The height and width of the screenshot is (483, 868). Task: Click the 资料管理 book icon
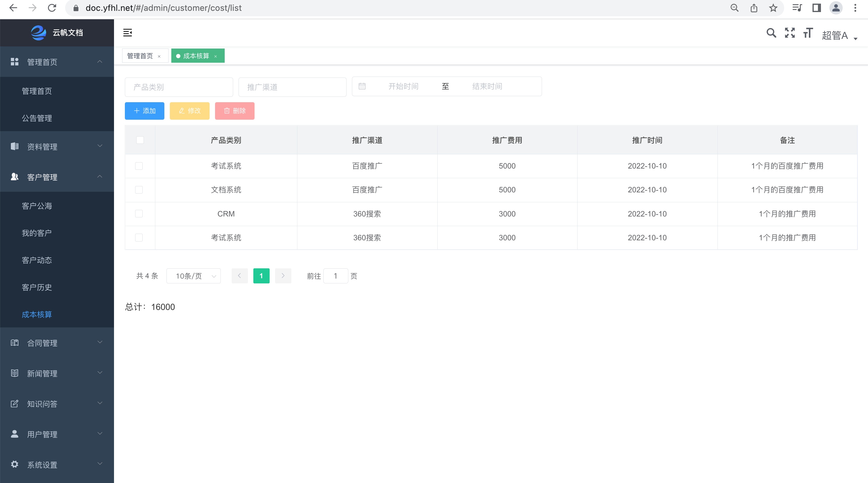[x=14, y=146]
